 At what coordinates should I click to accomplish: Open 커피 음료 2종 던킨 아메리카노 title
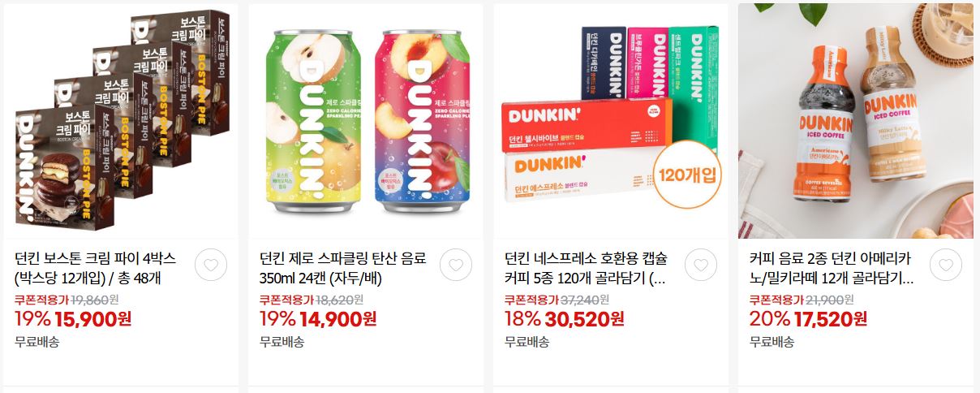[832, 269]
